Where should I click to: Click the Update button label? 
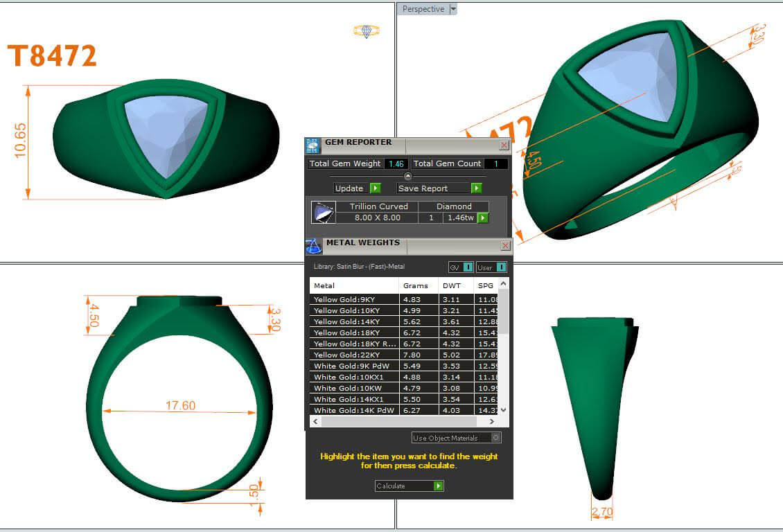349,188
